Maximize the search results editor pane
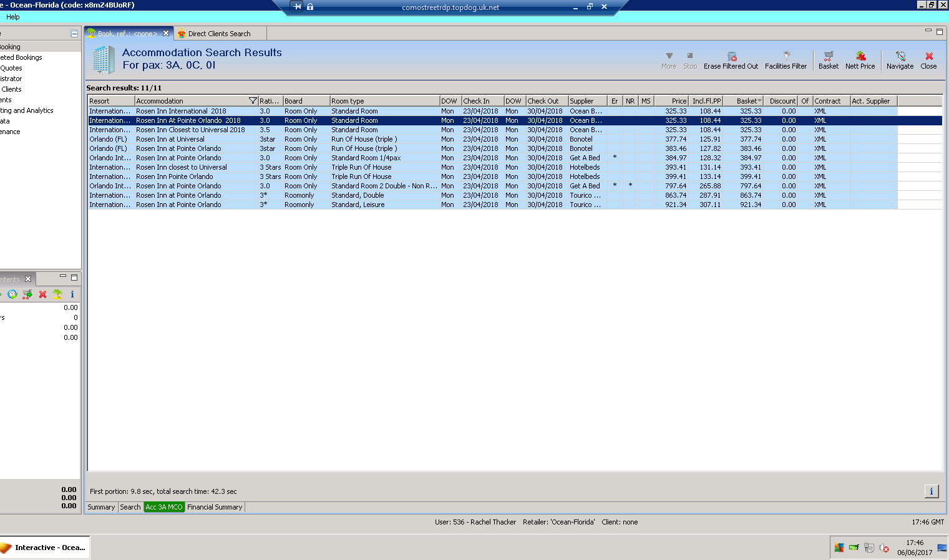The width and height of the screenshot is (949, 560). pos(940,31)
